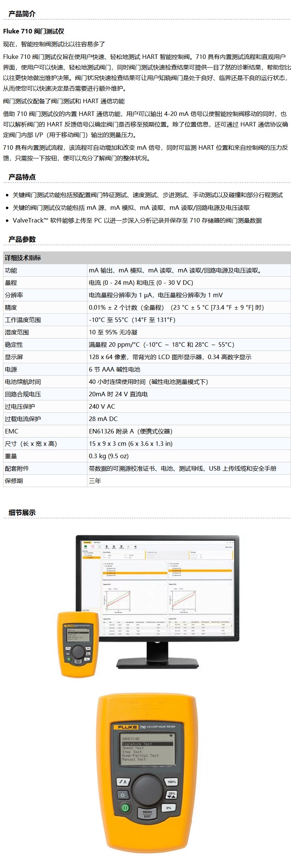Click the 25% button on large Fluke 710
Viewport: 291px width, 868px height.
172,794
